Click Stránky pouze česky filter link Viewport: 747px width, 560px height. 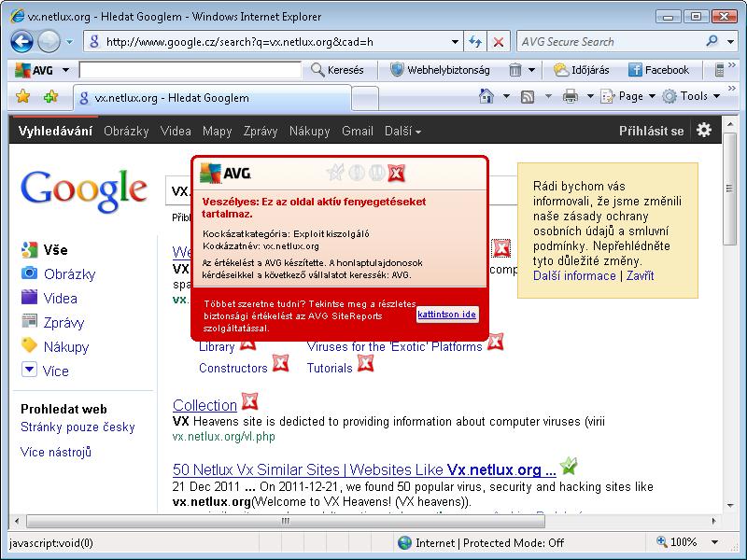coord(78,427)
